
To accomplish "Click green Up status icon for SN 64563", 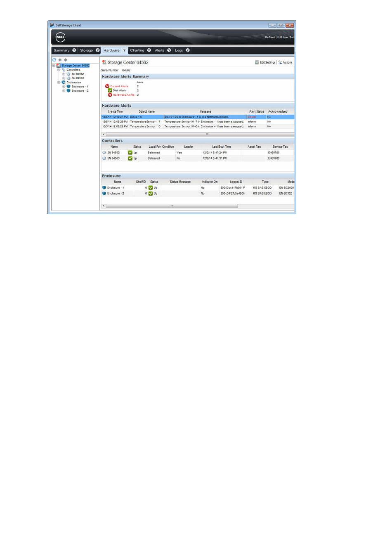I will coord(130,158).
